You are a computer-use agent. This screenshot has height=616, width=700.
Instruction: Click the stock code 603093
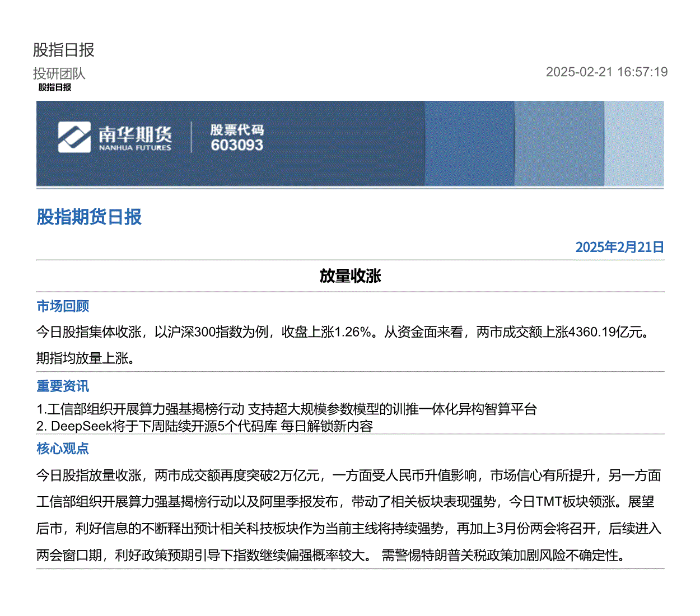pos(237,145)
